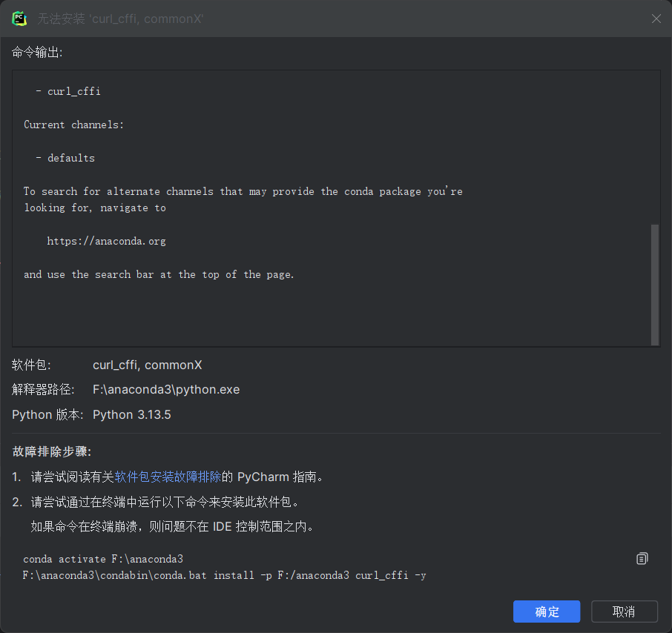Click the 确定 button
672x633 pixels.
pyautogui.click(x=547, y=612)
